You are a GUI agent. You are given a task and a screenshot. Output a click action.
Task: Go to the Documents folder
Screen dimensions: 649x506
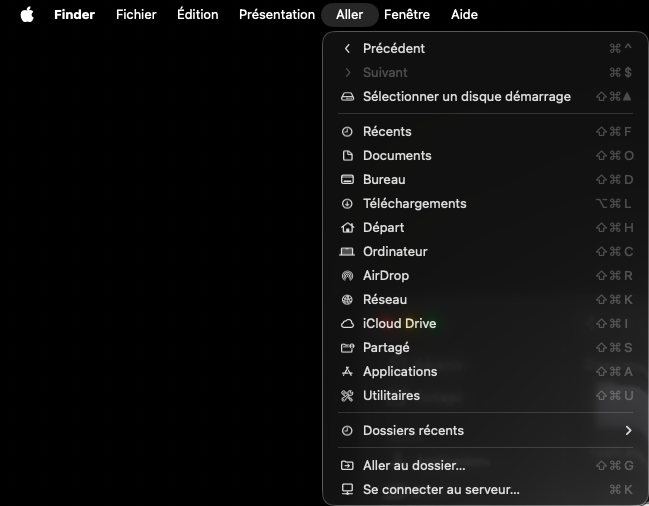click(485, 156)
